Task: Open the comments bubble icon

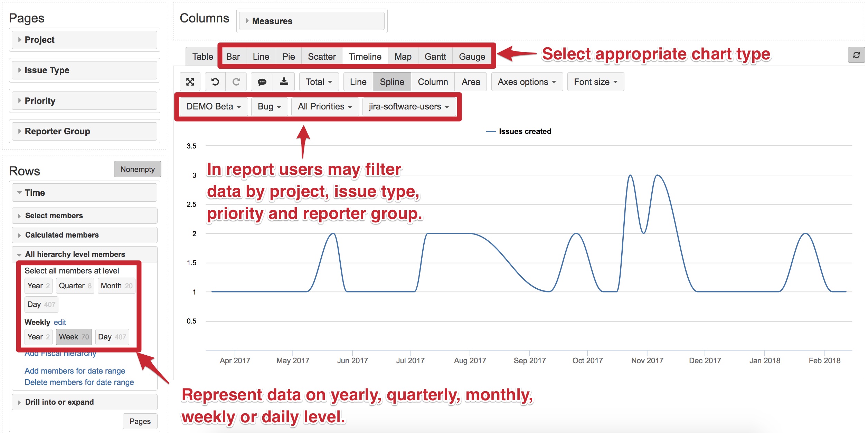Action: pos(262,81)
